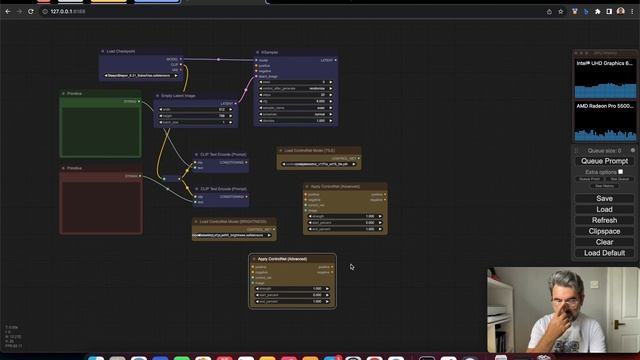Open control_after_generate dropdown in KSampler
The image size is (640, 360).
point(296,89)
